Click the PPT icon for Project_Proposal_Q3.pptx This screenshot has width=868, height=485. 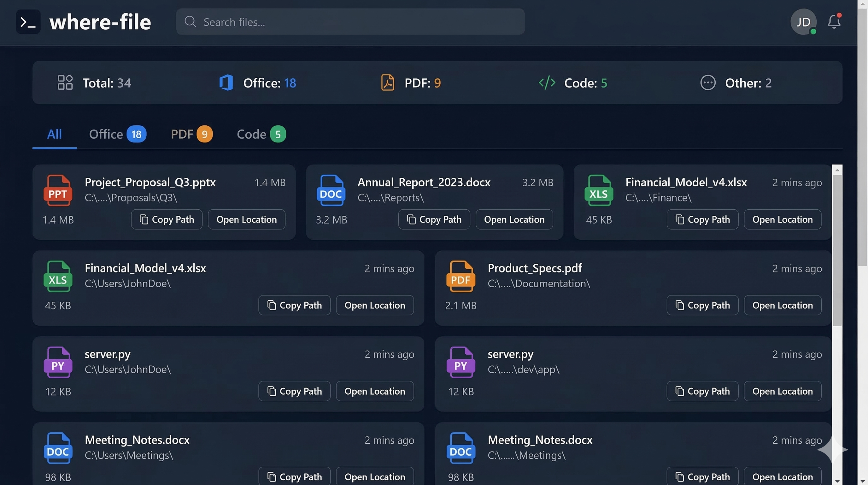coord(58,191)
